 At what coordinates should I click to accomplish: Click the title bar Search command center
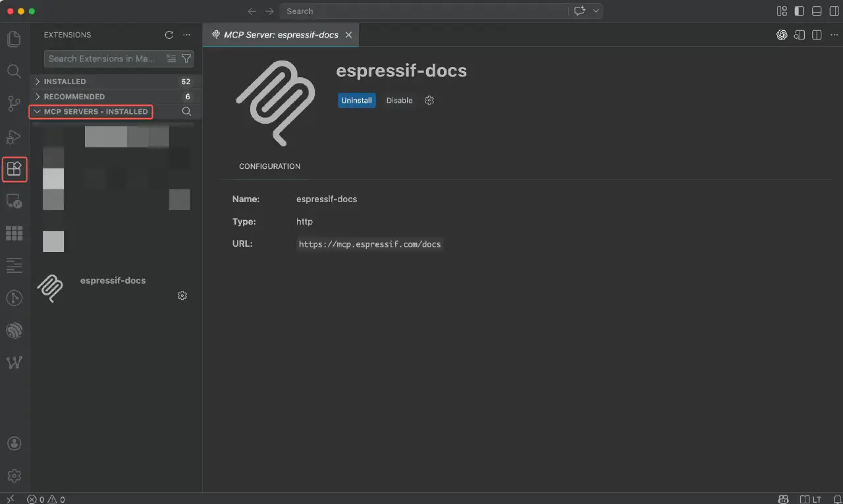click(x=425, y=11)
